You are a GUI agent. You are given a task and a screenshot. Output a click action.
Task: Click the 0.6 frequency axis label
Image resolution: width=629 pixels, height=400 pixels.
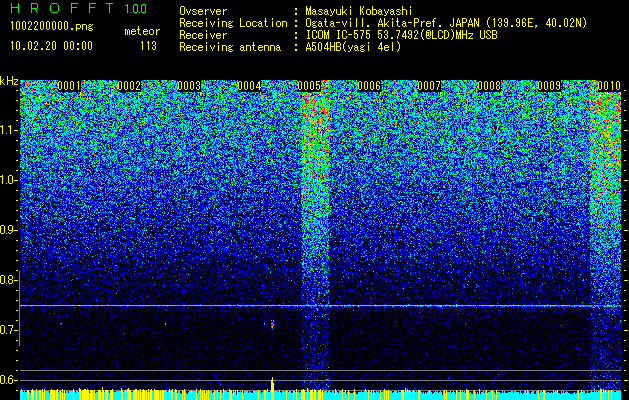tap(8, 380)
